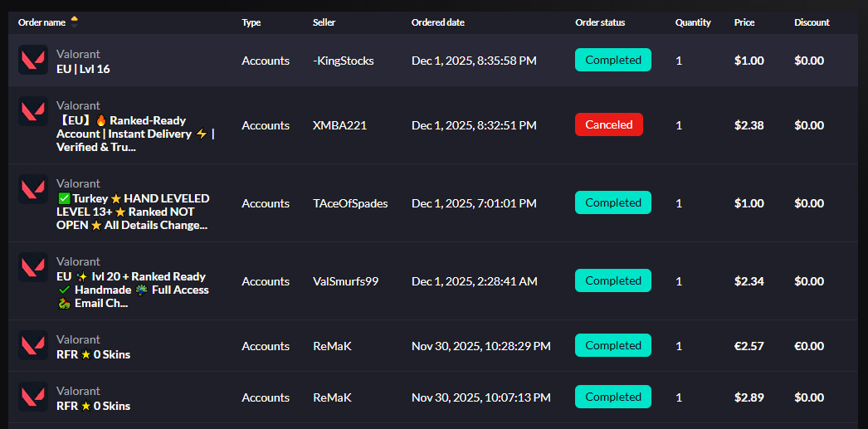
Task: Select seller name TAceOfSpades
Action: pos(350,203)
